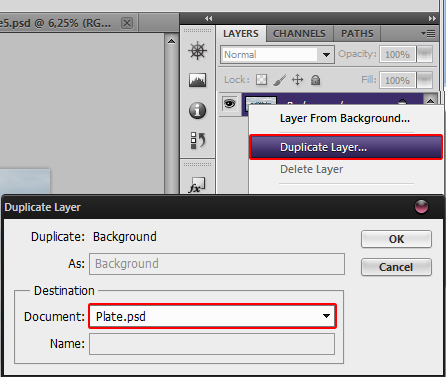Toggle lock all padlock icon
Screen dimensions: 446x377
coord(315,80)
